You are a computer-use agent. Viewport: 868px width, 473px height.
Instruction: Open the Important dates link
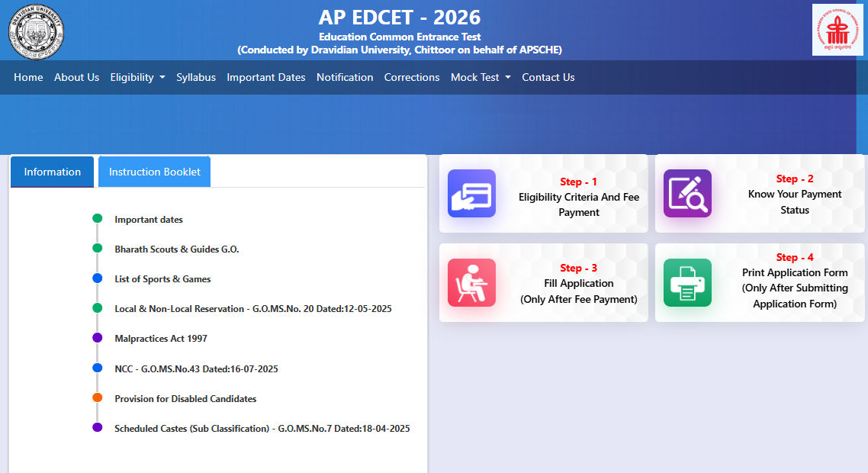pos(149,220)
